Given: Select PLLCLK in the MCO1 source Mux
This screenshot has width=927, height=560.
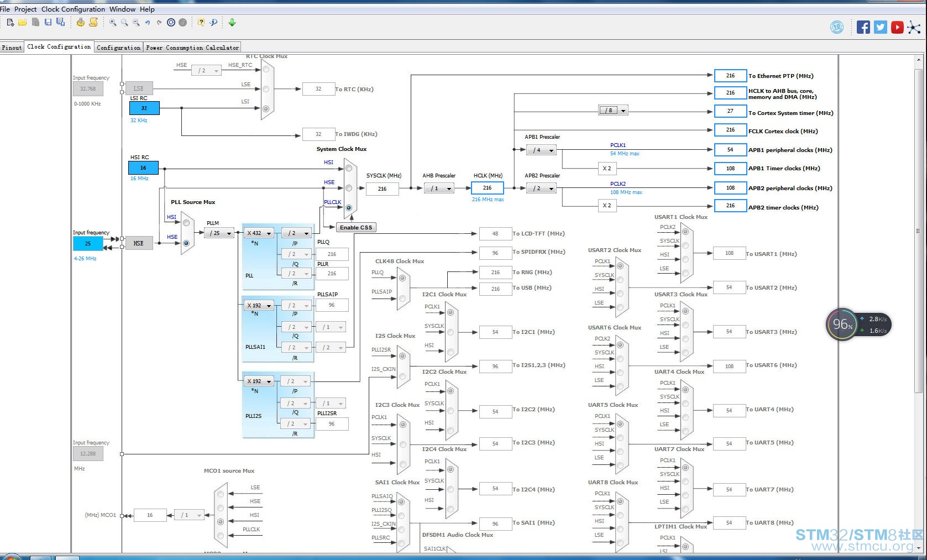Looking at the screenshot, I should [x=221, y=536].
